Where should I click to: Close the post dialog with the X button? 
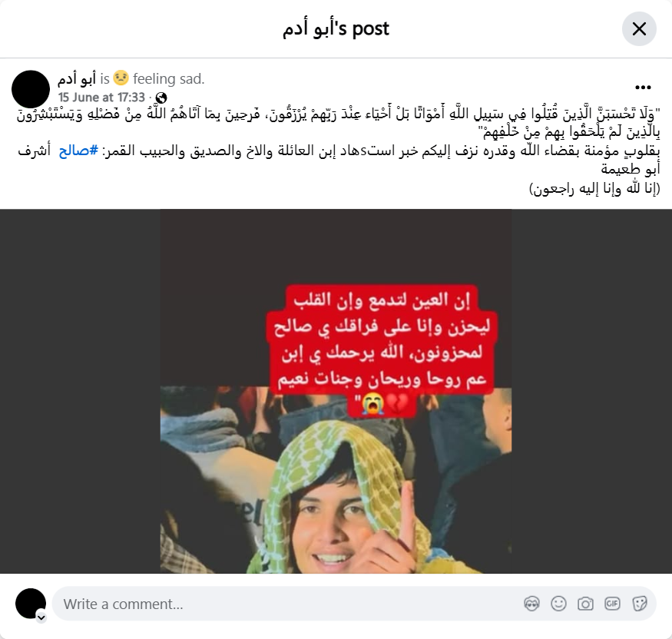tap(639, 28)
